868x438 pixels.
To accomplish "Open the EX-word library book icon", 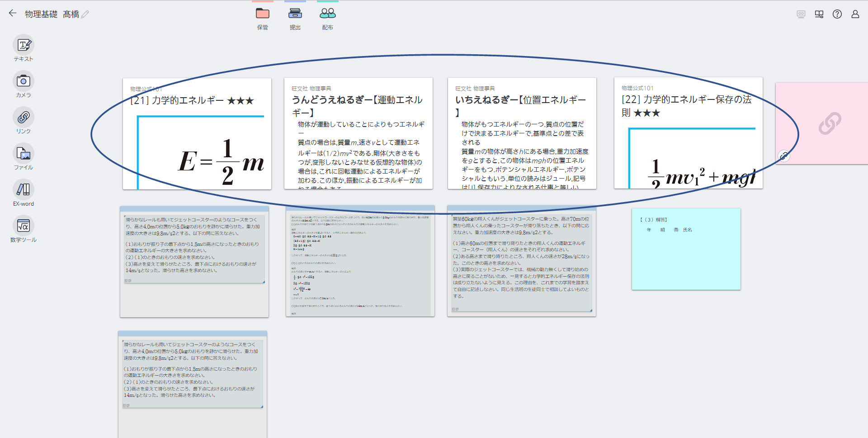I will pos(819,14).
